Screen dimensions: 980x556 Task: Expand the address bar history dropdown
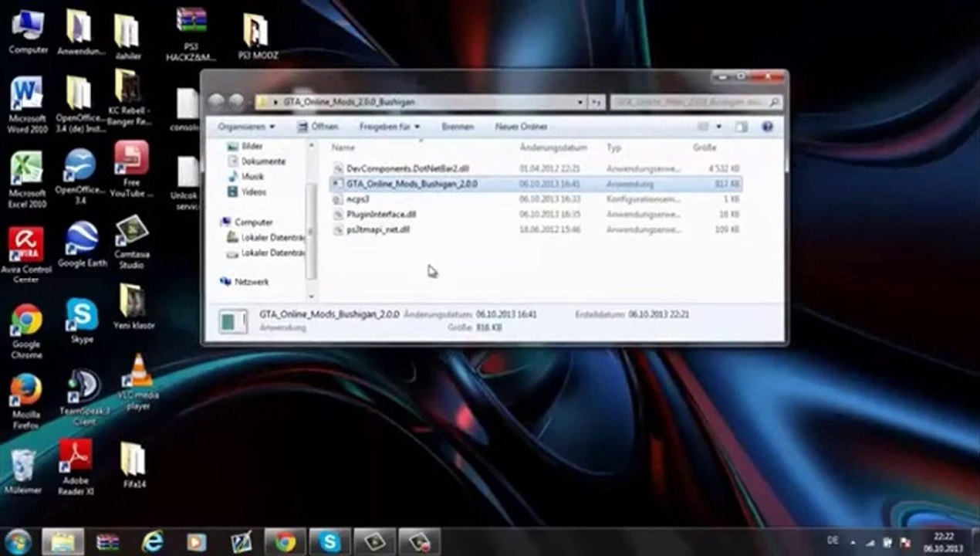tap(580, 102)
